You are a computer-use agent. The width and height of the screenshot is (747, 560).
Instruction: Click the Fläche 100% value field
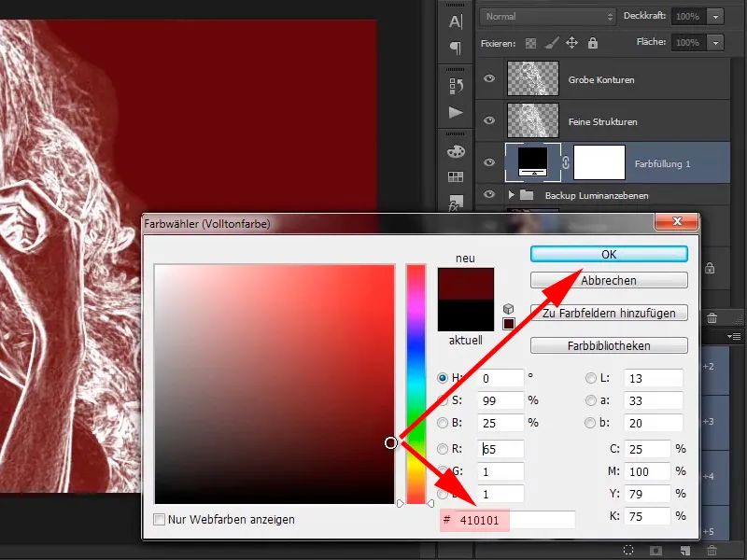click(689, 43)
